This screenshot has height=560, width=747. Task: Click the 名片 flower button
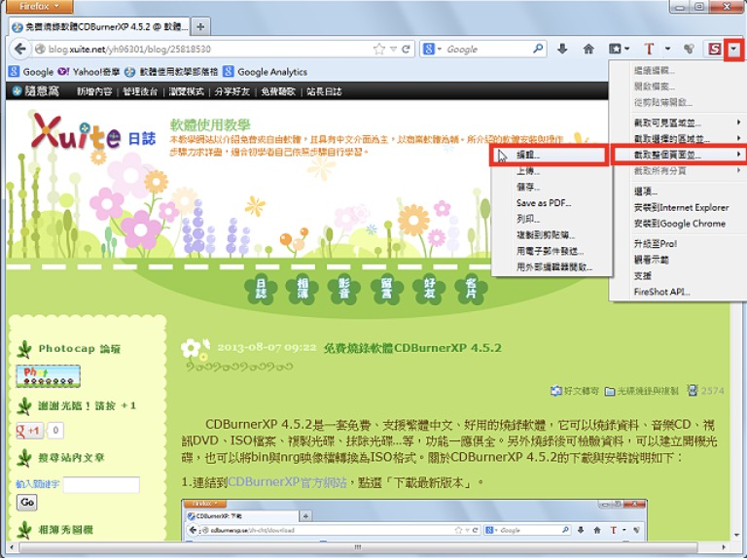471,289
